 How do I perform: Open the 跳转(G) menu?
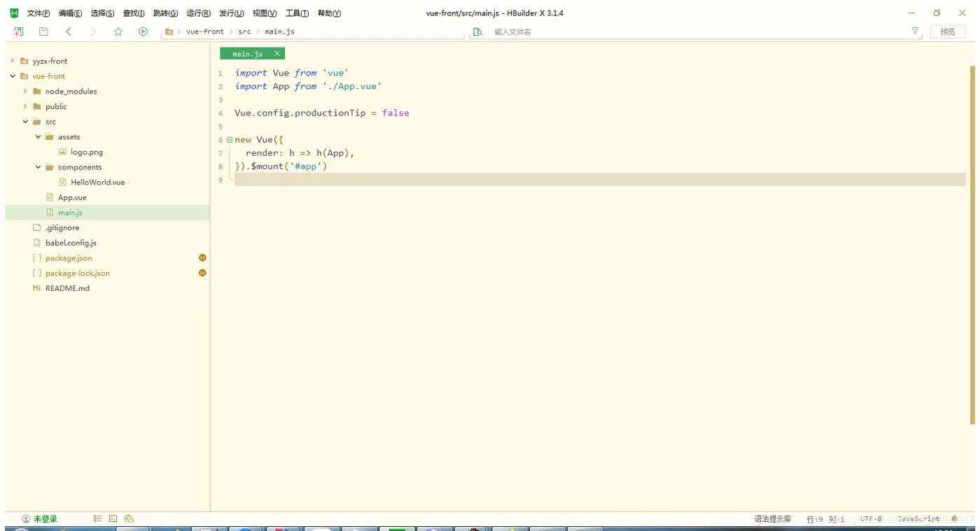click(165, 13)
